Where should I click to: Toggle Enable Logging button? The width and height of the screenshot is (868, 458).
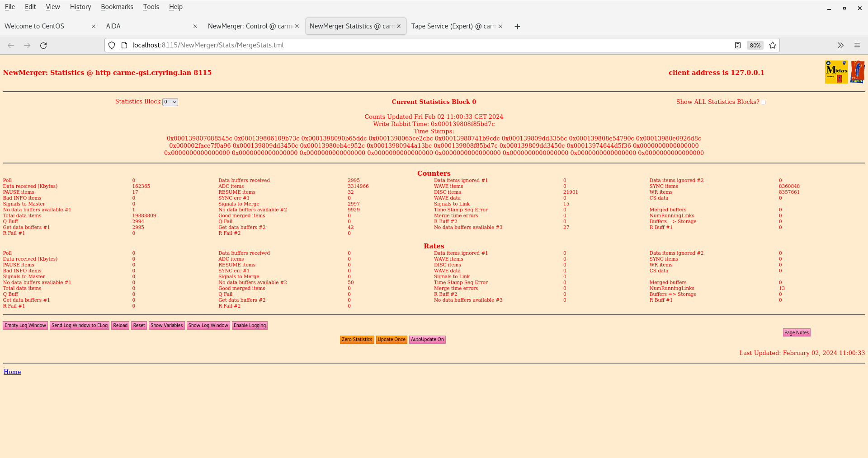[250, 326]
